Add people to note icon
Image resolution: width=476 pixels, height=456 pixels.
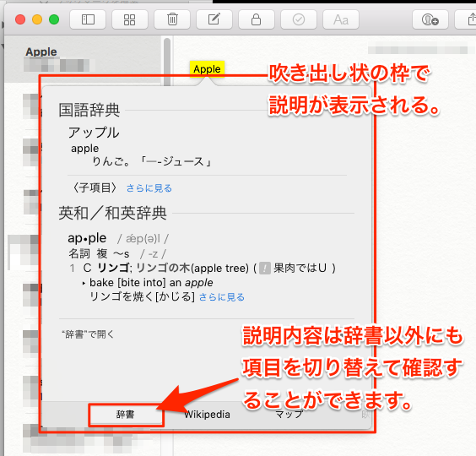click(x=430, y=19)
